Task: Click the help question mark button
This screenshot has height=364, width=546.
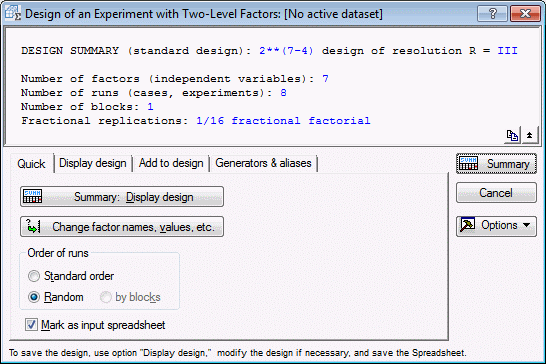Action: [x=492, y=14]
